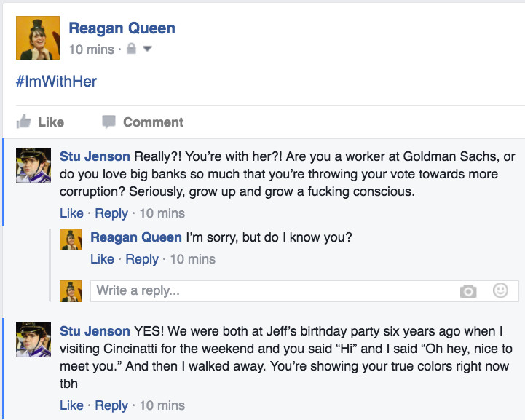The height and width of the screenshot is (420, 525).
Task: Focus the 'Write a reply...' text field
Action: tap(304, 291)
